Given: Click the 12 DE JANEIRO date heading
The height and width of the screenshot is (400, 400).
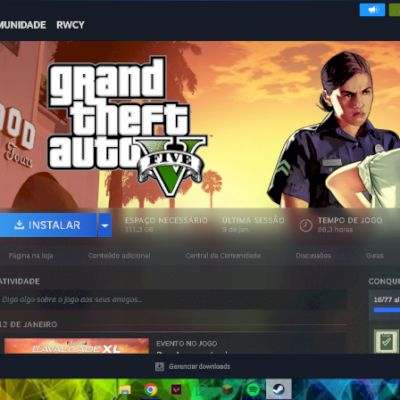Looking at the screenshot, I should 29,324.
